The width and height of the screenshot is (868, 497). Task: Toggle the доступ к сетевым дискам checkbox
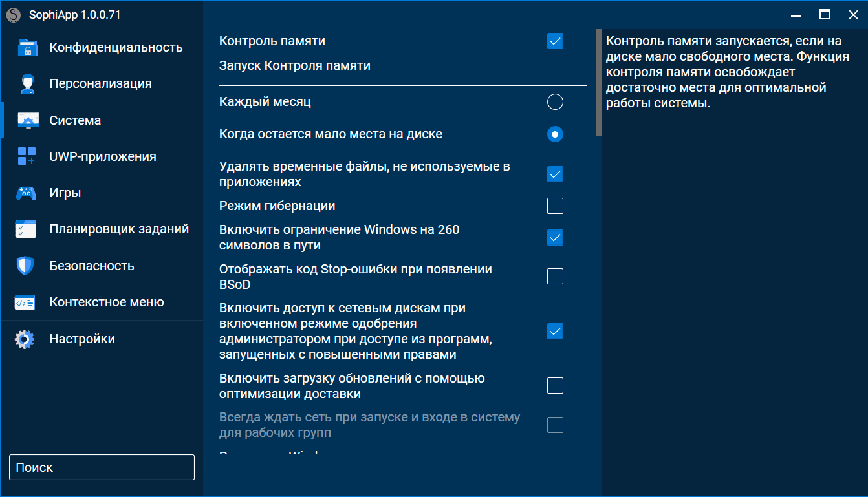tap(555, 332)
